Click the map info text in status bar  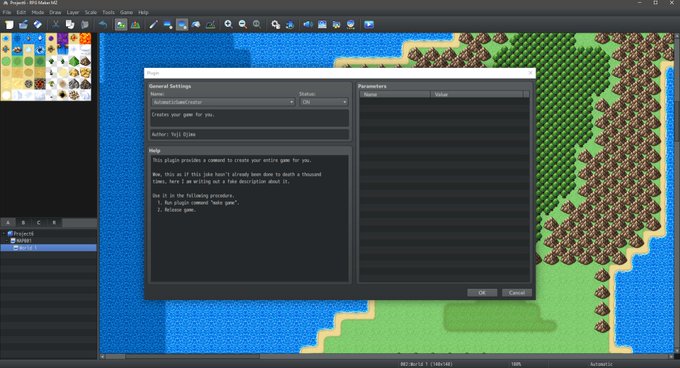click(x=426, y=364)
